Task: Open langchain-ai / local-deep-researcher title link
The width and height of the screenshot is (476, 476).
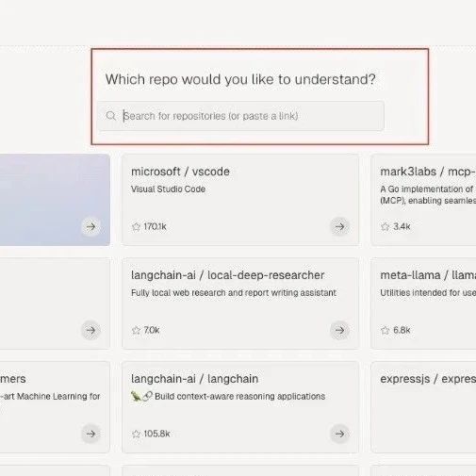Action: pyautogui.click(x=228, y=275)
